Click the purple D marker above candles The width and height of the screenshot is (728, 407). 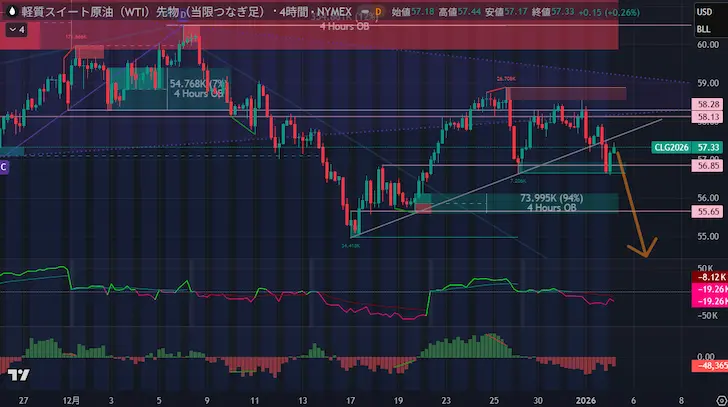click(183, 21)
